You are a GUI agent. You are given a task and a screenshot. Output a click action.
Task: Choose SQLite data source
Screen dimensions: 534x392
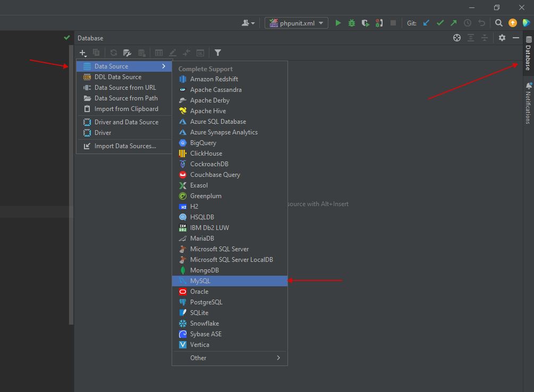coord(230,313)
